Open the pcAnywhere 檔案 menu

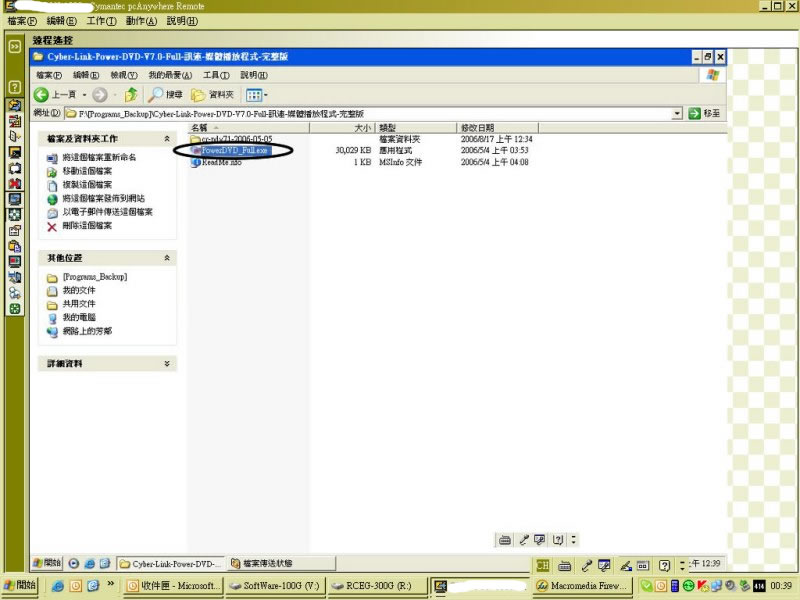tap(22, 21)
